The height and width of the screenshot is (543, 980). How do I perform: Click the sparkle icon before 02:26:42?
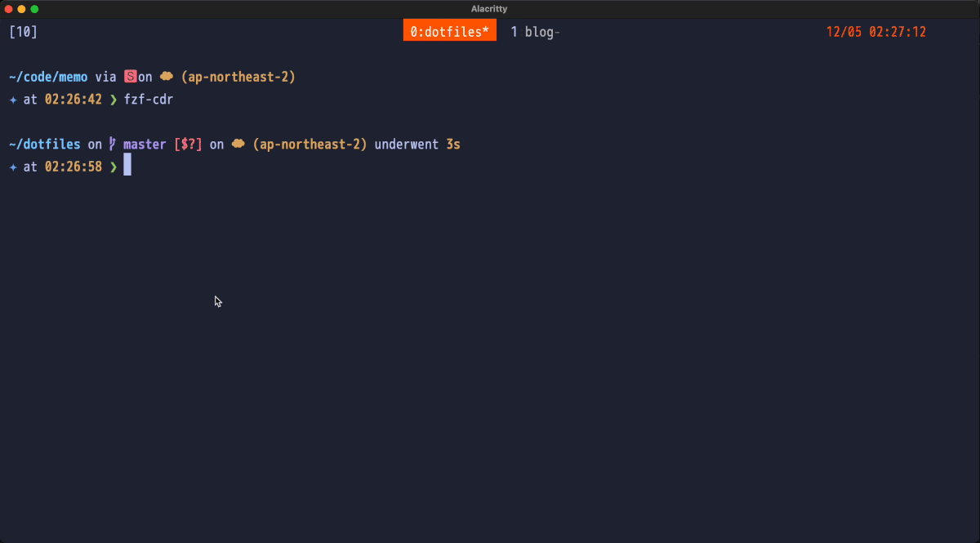[x=13, y=100]
